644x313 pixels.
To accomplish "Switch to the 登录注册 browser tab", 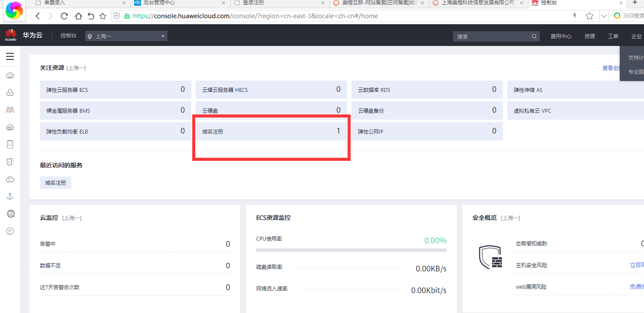I will pyautogui.click(x=279, y=3).
